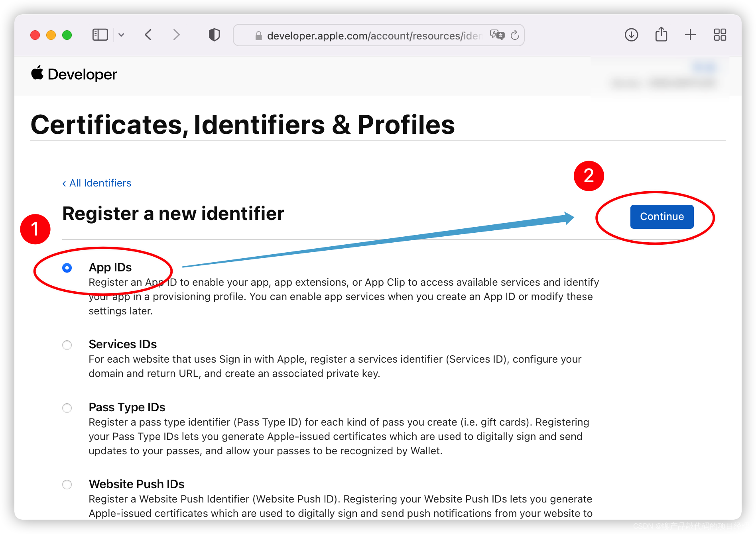The image size is (756, 534).
Task: Click the Continue button
Action: tap(662, 216)
